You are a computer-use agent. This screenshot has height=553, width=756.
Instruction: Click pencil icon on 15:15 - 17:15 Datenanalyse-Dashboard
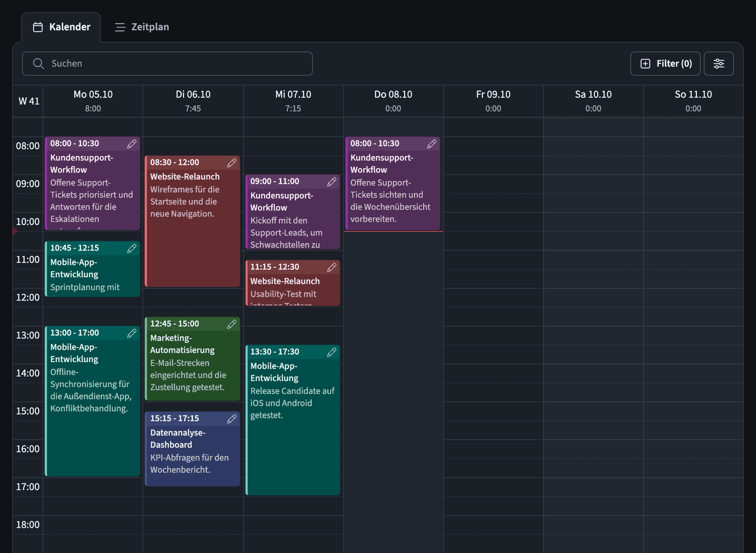coord(232,419)
